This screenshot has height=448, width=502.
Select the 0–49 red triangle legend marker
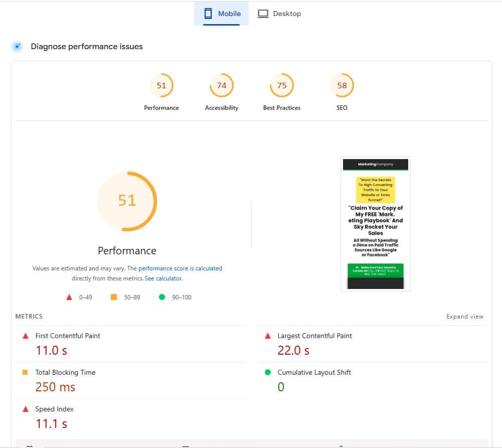pyautogui.click(x=69, y=296)
